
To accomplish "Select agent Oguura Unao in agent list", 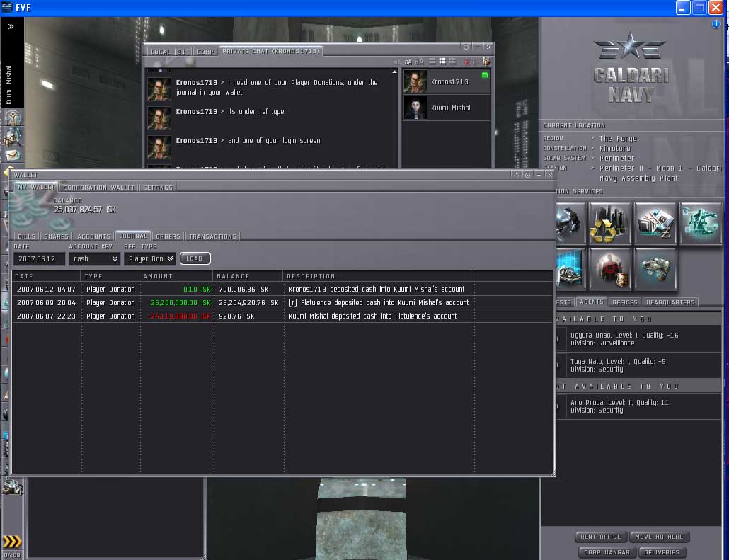I will coord(639,339).
